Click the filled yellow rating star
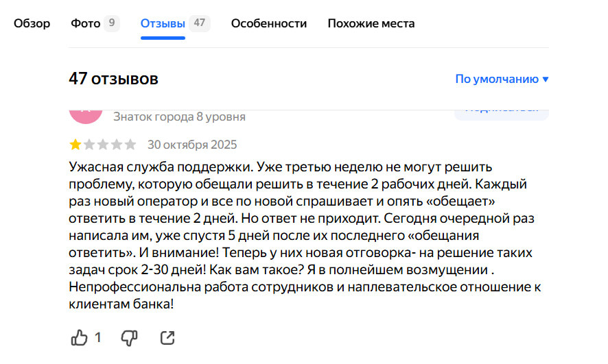Image resolution: width=608 pixels, height=364 pixels. 74,145
